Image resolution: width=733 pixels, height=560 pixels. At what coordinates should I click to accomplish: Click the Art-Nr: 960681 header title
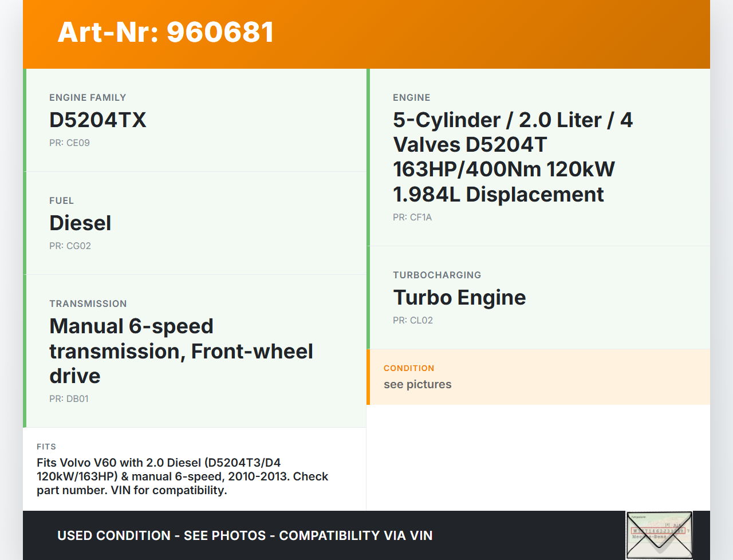pyautogui.click(x=165, y=32)
